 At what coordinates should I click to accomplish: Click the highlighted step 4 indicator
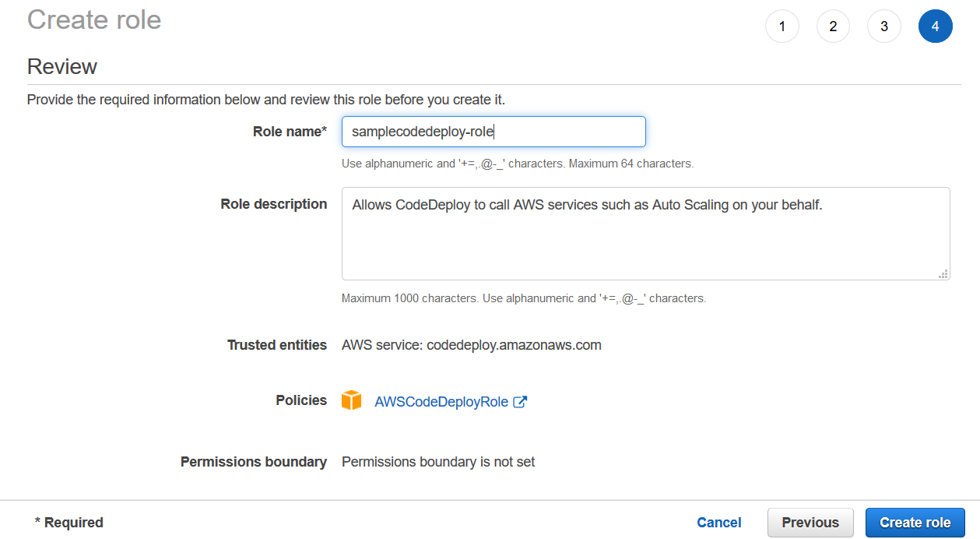pyautogui.click(x=935, y=26)
